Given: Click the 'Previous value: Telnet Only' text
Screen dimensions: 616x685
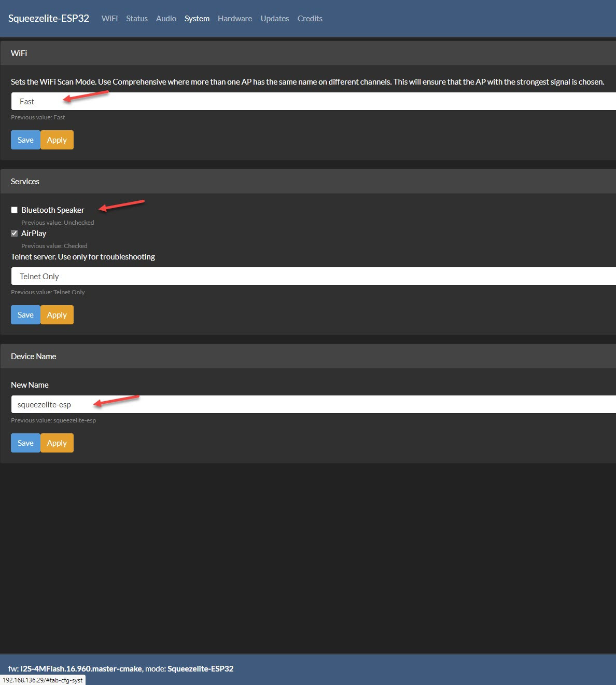Looking at the screenshot, I should pyautogui.click(x=48, y=292).
